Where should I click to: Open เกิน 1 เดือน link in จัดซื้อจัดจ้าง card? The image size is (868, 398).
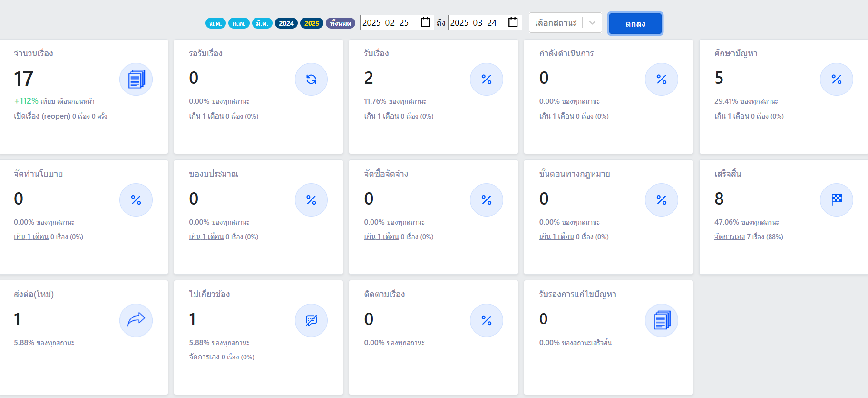point(381,237)
